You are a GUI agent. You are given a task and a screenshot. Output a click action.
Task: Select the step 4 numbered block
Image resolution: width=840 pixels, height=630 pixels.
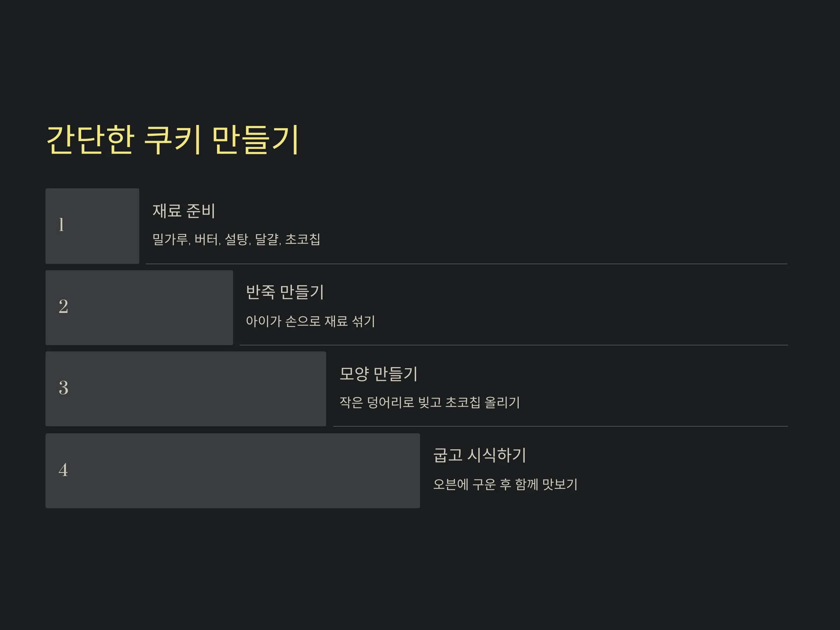(x=233, y=471)
